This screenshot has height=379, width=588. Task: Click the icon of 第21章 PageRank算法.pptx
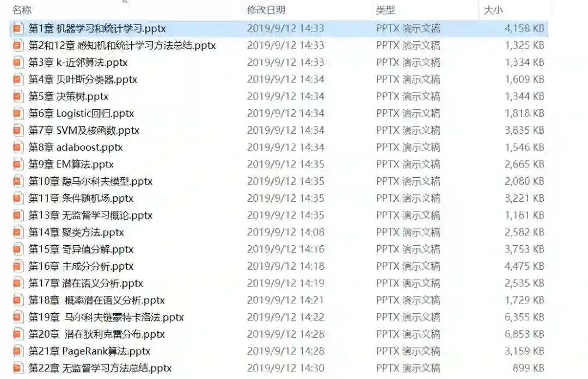coord(17,351)
